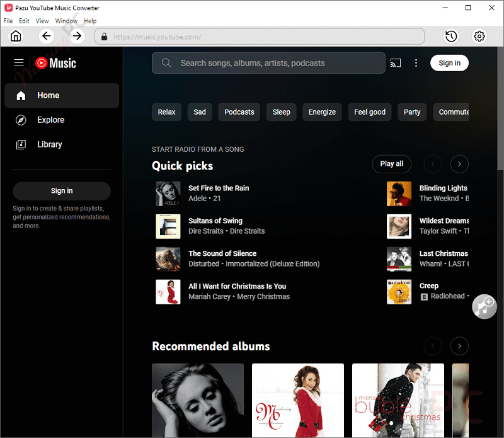
Task: Play The Sound of Silence thumbnail
Action: pyautogui.click(x=168, y=259)
